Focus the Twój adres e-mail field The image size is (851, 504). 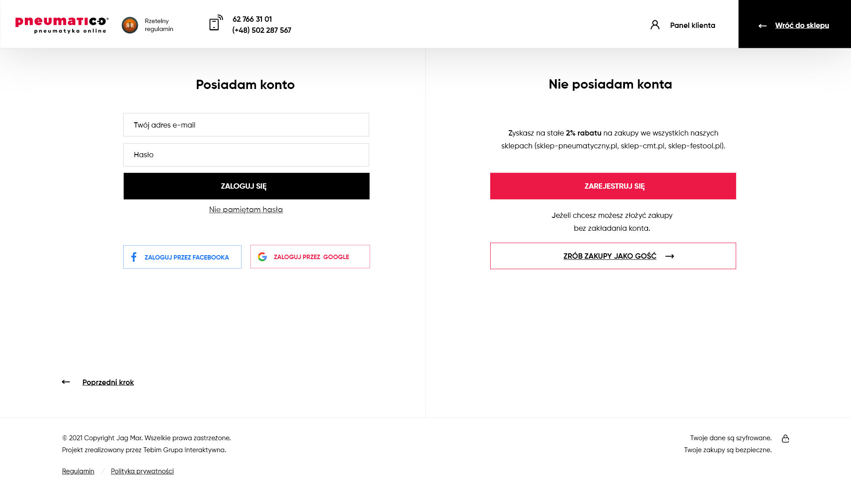(246, 125)
